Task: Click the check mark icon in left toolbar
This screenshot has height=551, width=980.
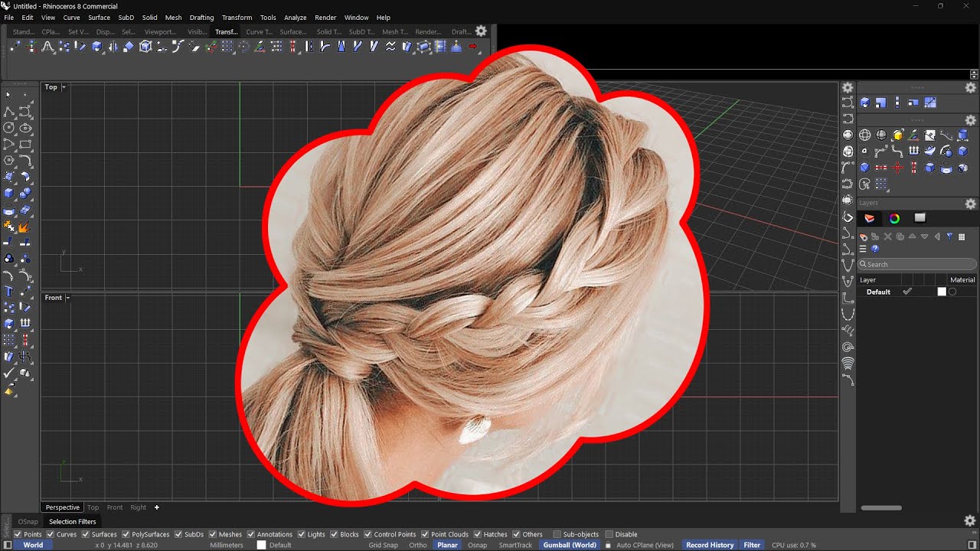Action: pyautogui.click(x=8, y=373)
